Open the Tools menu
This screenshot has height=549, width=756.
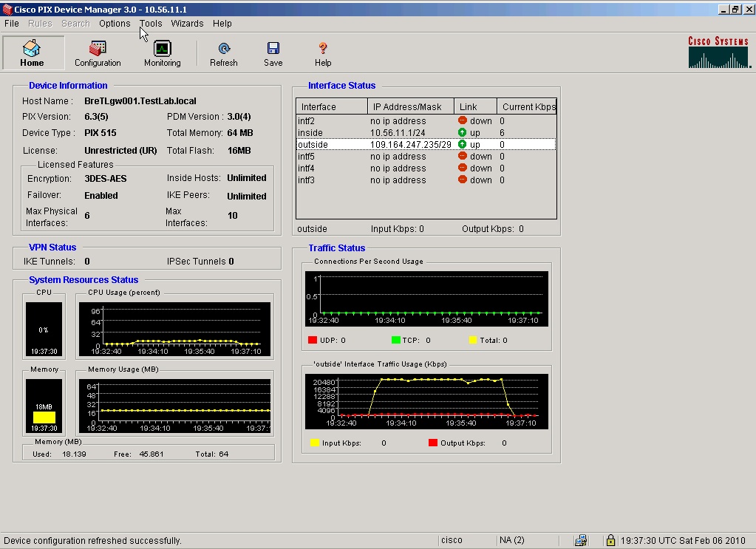point(151,24)
